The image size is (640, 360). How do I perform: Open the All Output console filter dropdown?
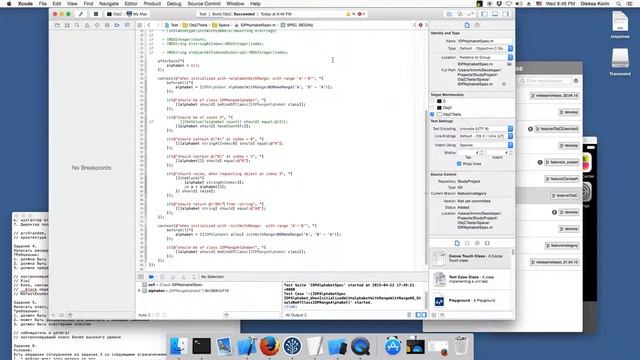[x=296, y=315]
